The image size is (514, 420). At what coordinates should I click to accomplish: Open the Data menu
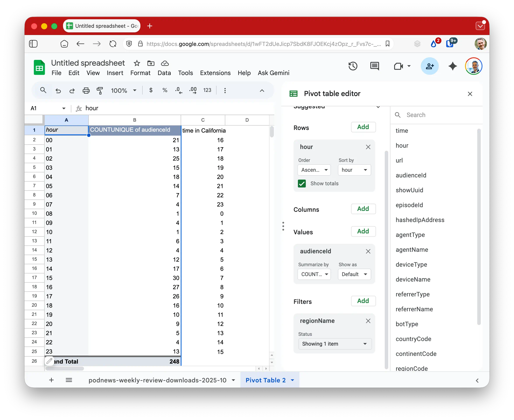point(164,73)
